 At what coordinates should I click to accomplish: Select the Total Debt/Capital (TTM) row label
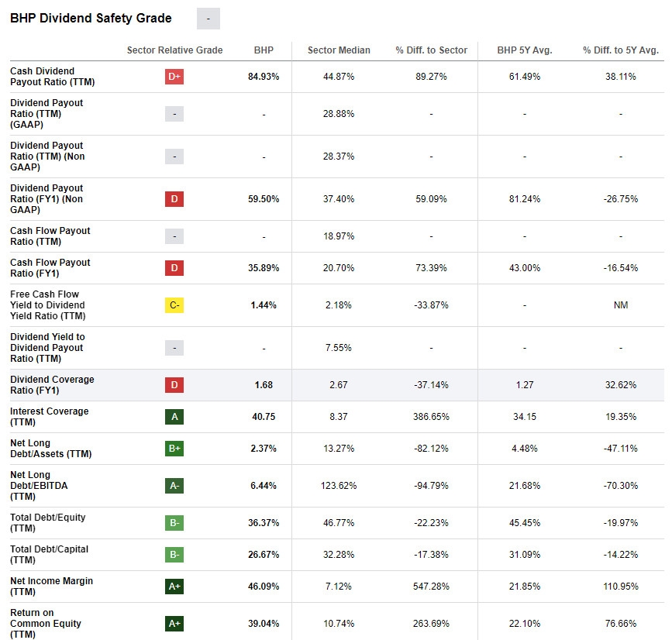(x=49, y=555)
